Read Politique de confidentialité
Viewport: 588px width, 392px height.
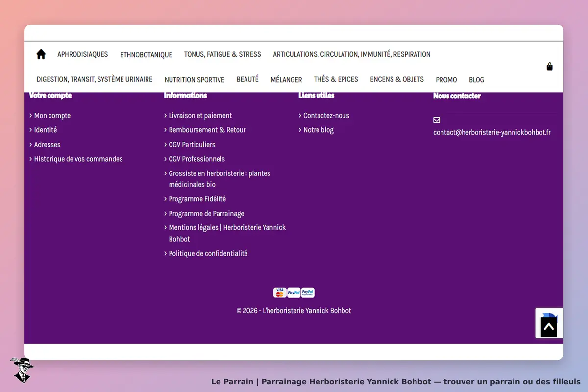(x=208, y=253)
